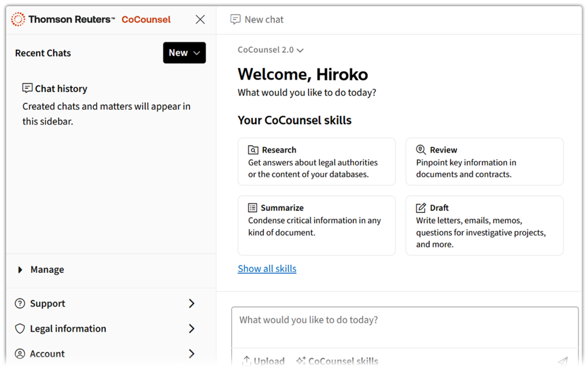Click the Draft pencil icon

click(421, 207)
